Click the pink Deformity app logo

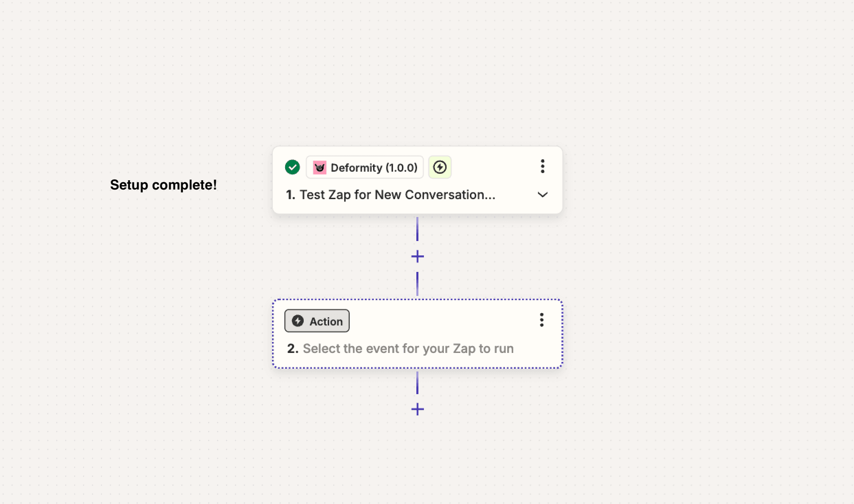(319, 168)
